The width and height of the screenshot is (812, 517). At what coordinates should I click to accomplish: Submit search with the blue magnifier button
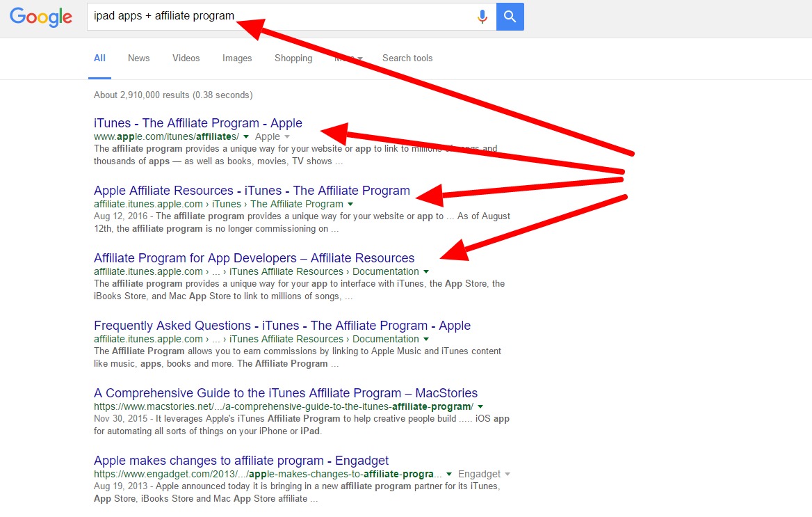(510, 17)
